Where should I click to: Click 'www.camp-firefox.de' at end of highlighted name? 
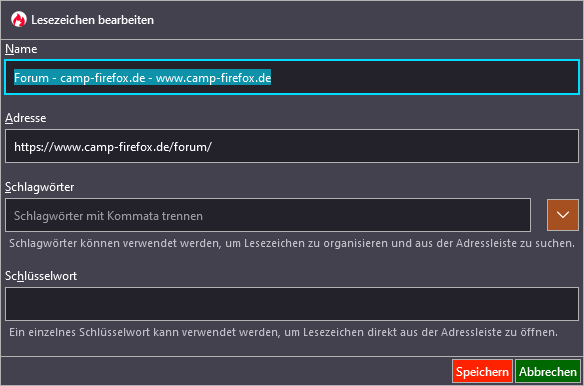(x=213, y=78)
